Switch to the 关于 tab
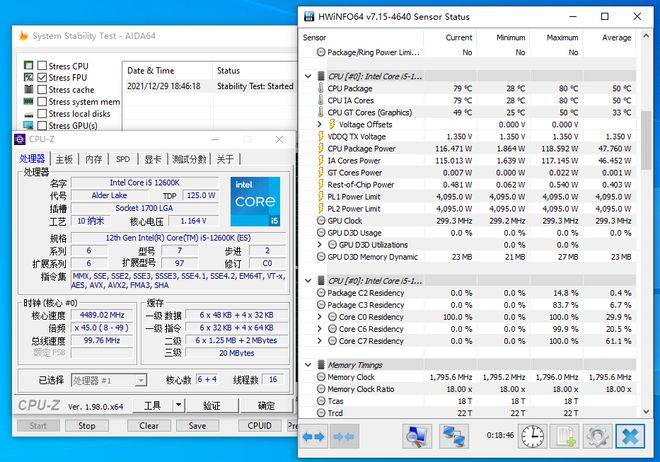Image resolution: width=660 pixels, height=462 pixels. pos(225,159)
